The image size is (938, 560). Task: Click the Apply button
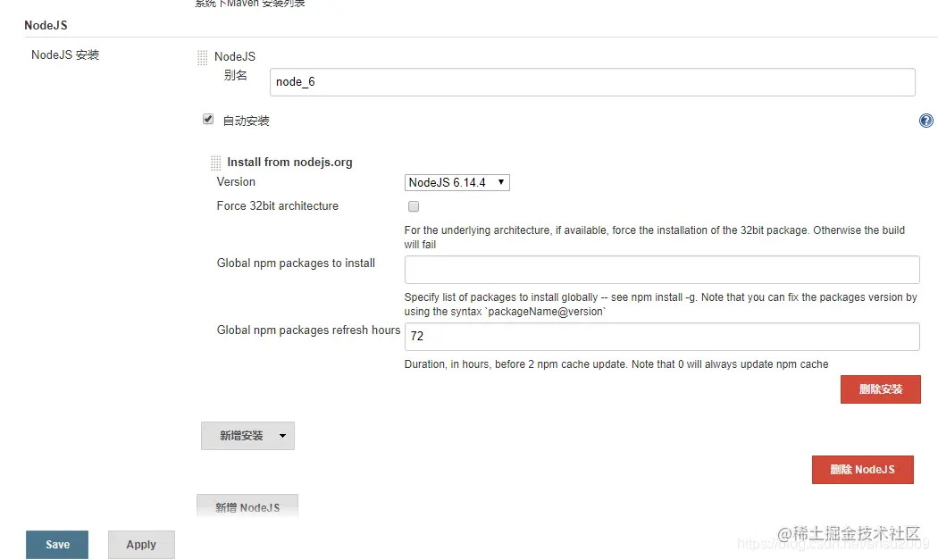(x=141, y=545)
